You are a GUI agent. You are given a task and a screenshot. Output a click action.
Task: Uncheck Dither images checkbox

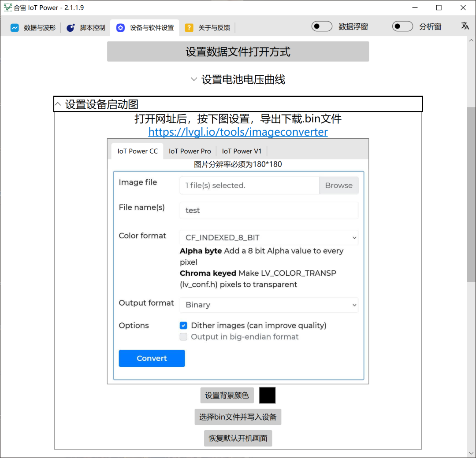(183, 325)
